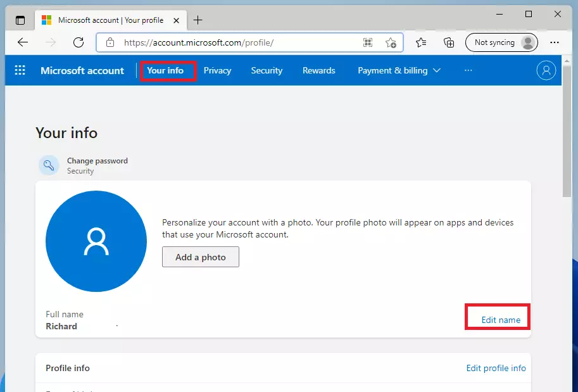
Task: Expand the Payment & billing dropdown
Action: coord(399,70)
